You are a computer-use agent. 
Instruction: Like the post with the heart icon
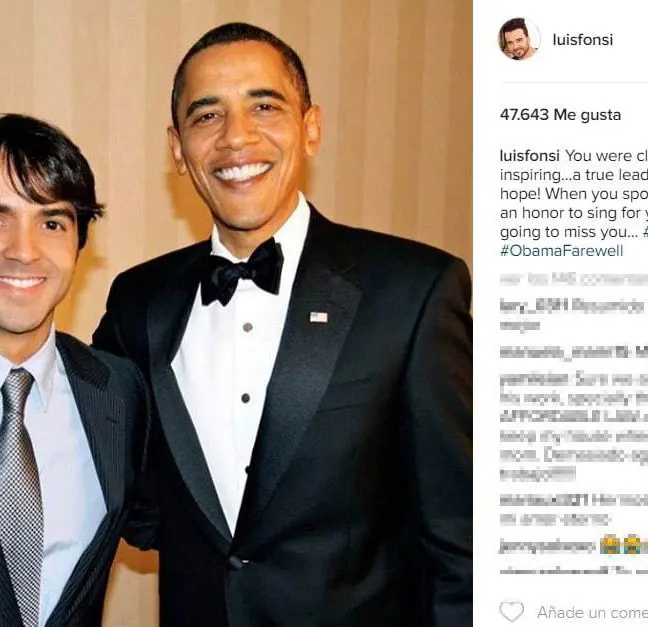(x=512, y=611)
